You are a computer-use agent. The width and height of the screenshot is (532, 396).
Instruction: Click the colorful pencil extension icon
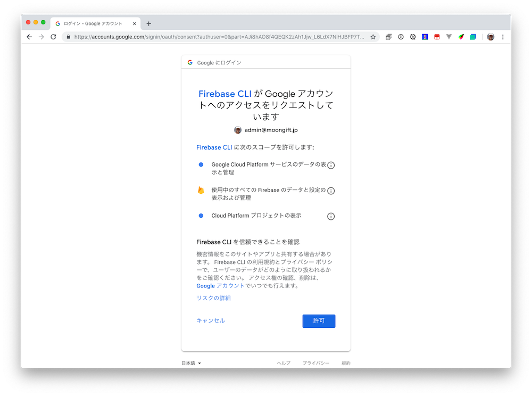point(461,37)
